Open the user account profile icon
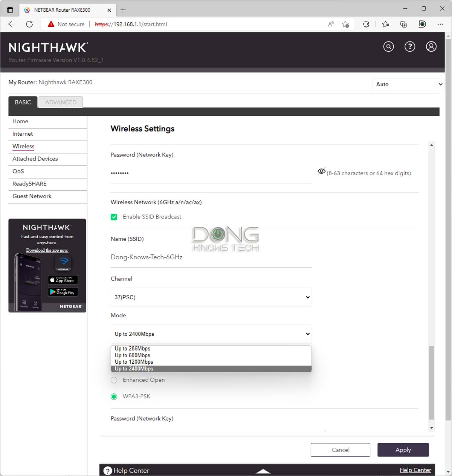The height and width of the screenshot is (476, 452). [431, 46]
